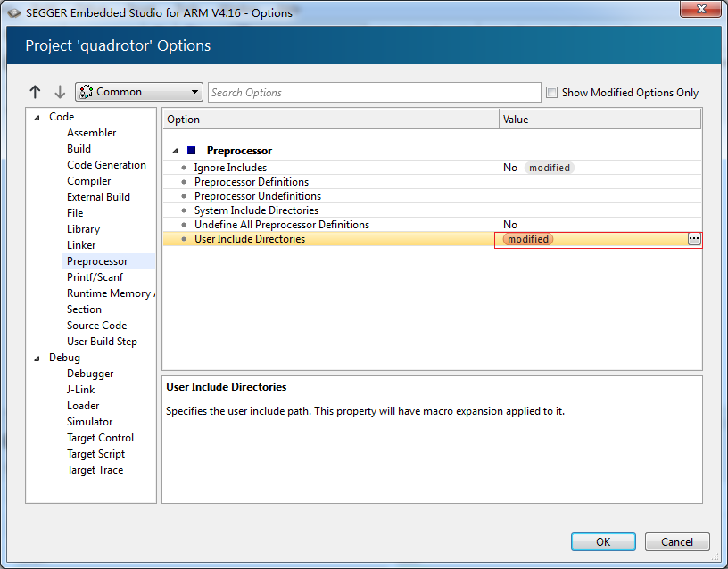
Task: Select Source Code category
Action: click(x=96, y=326)
